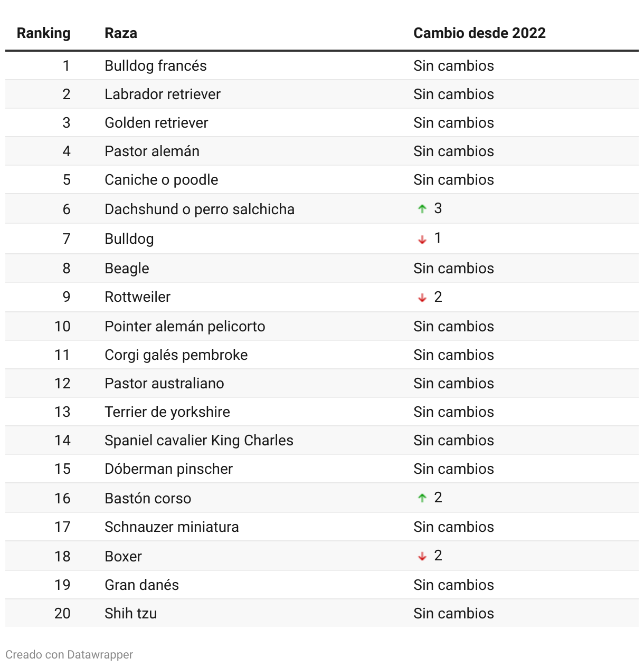Click the Ranking column header
The height and width of the screenshot is (668, 644).
(43, 33)
